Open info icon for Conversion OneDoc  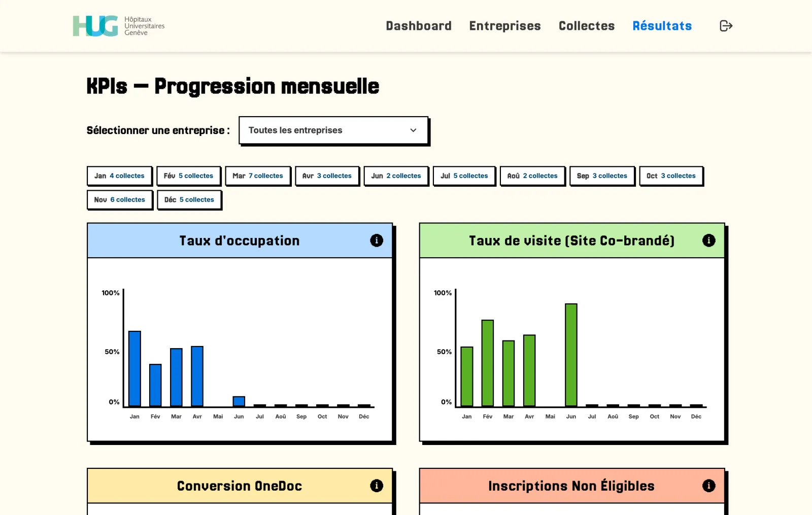377,486
